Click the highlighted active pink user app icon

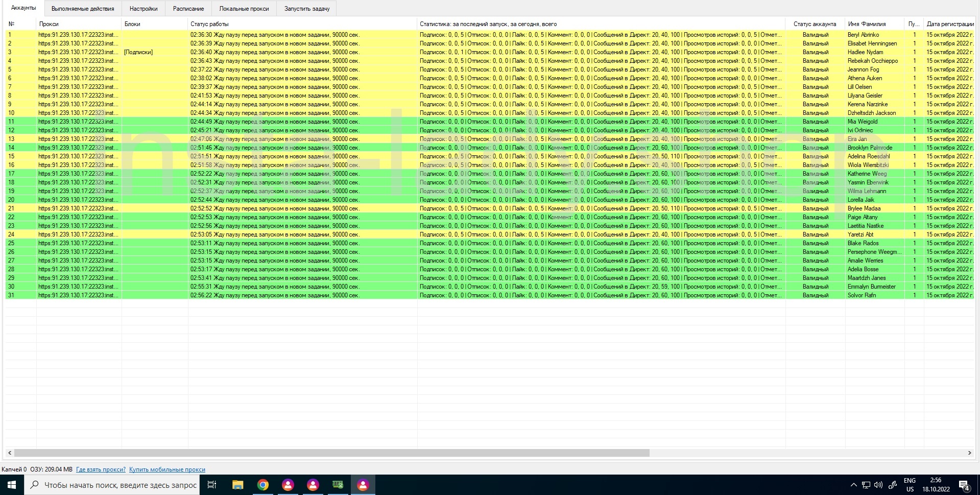(363, 485)
